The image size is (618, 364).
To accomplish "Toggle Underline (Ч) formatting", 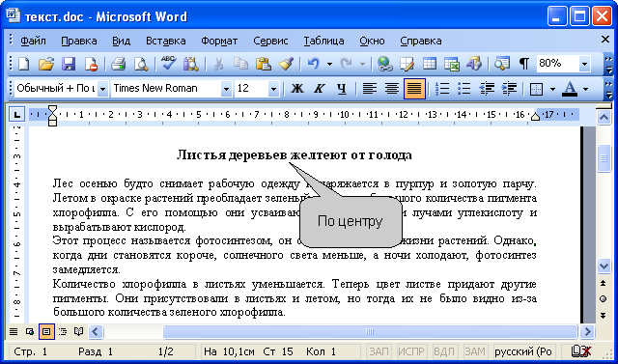I will click(342, 89).
